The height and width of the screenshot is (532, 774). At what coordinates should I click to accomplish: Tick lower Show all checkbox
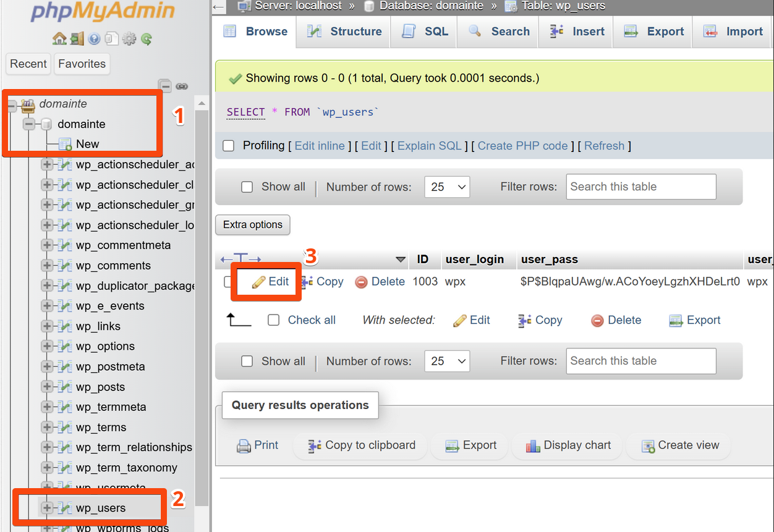tap(247, 361)
